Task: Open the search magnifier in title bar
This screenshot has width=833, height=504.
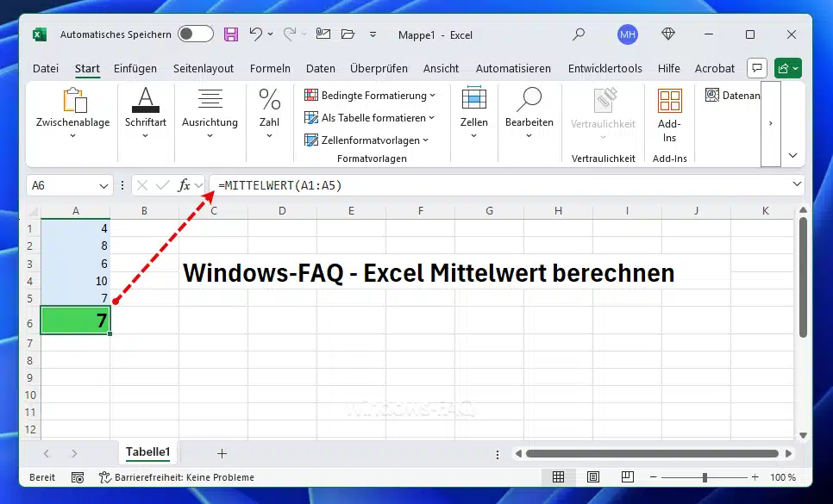Action: coord(579,34)
